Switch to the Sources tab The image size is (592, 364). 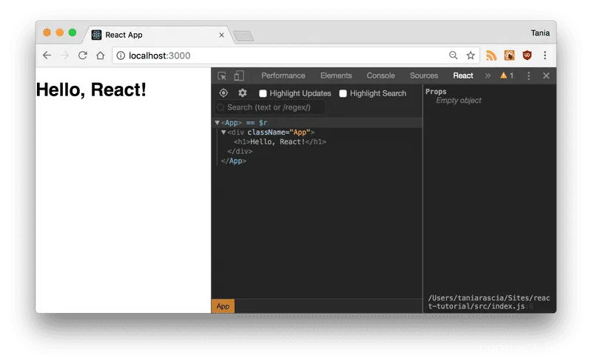click(x=424, y=75)
